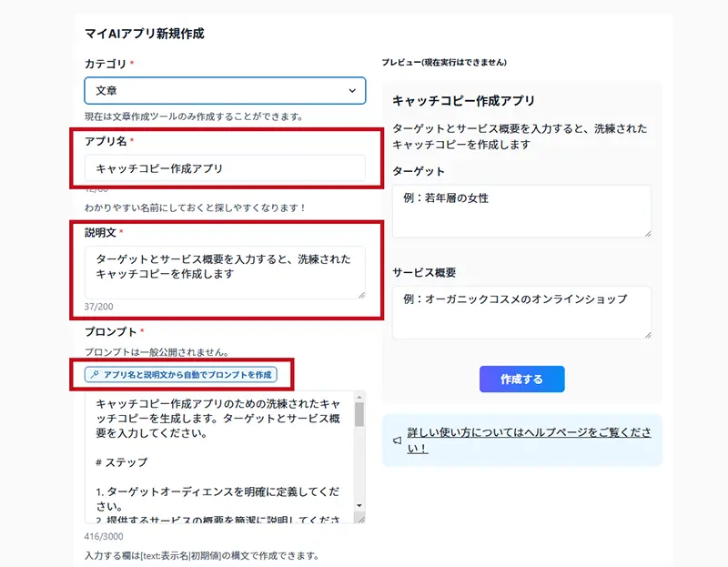Click the resize handle of 説明文 textarea

[361, 294]
